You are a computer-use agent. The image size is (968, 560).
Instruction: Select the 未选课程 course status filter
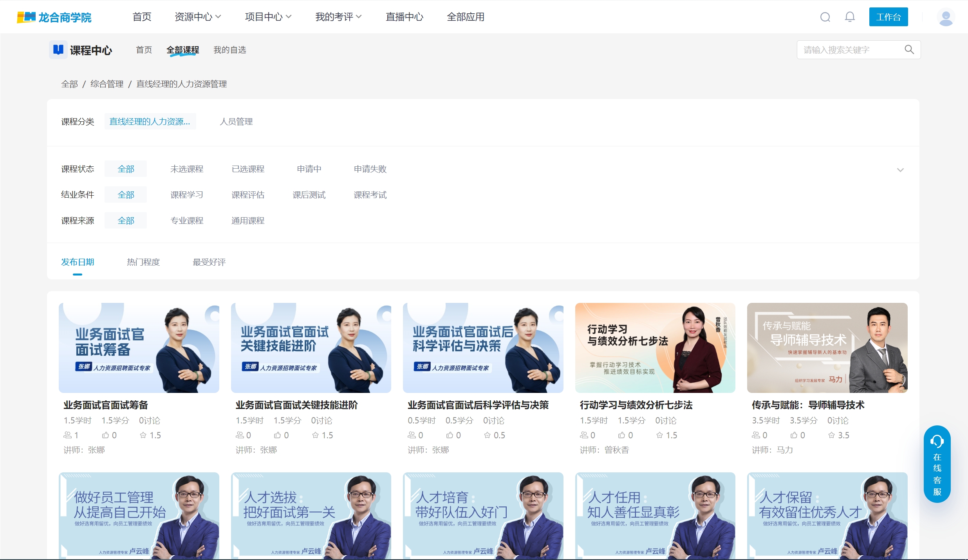187,169
